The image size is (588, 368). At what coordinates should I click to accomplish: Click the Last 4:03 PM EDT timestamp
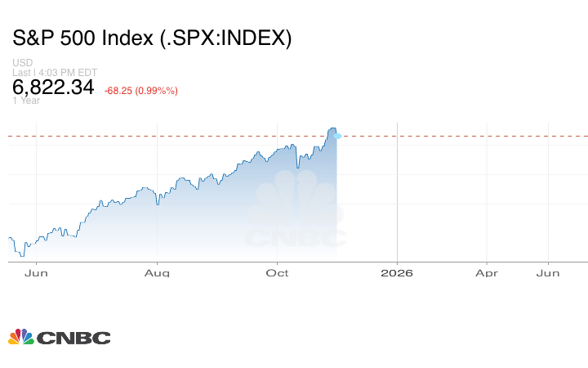[54, 73]
